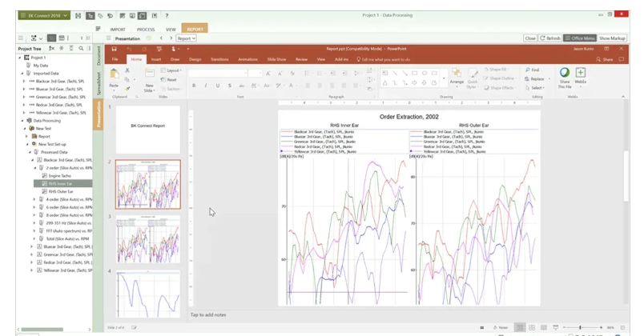Toggle the Office Menu button
Screen dimensions: 644x336
(x=579, y=38)
